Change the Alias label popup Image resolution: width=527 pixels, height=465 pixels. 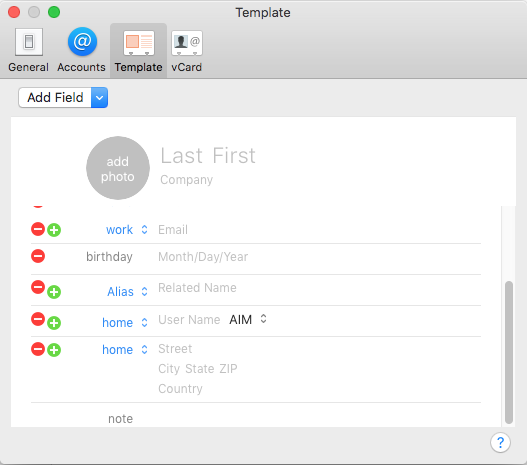coord(127,292)
